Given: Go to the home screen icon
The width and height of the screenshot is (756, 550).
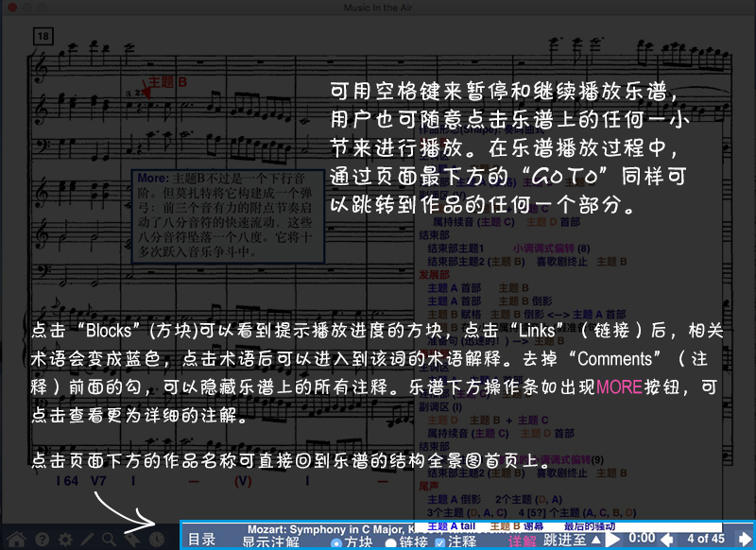Looking at the screenshot, I should point(16,539).
